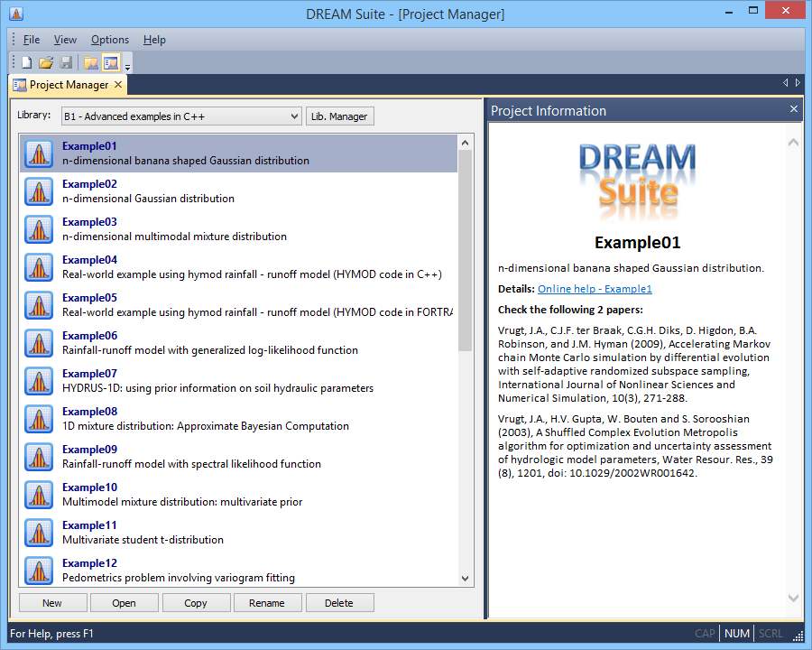
Task: Open the Help menu
Action: coord(154,40)
